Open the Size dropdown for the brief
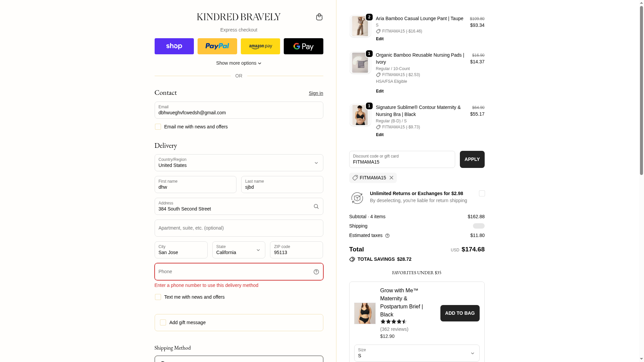The width and height of the screenshot is (644, 362). pyautogui.click(x=417, y=353)
